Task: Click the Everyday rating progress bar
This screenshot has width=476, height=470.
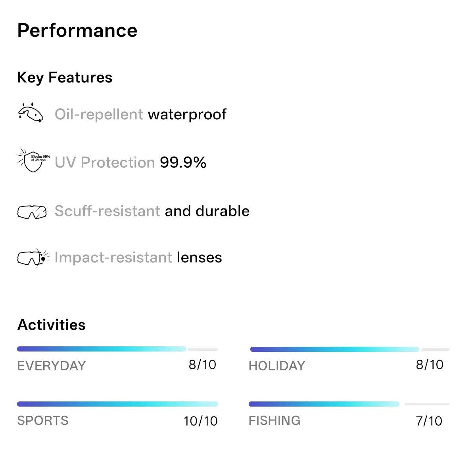Action: 117,349
